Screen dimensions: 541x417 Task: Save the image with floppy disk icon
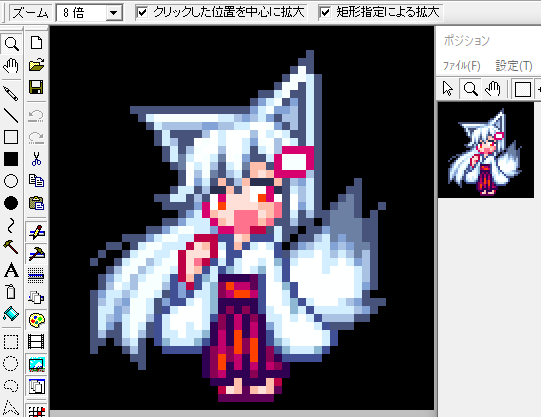(x=36, y=87)
